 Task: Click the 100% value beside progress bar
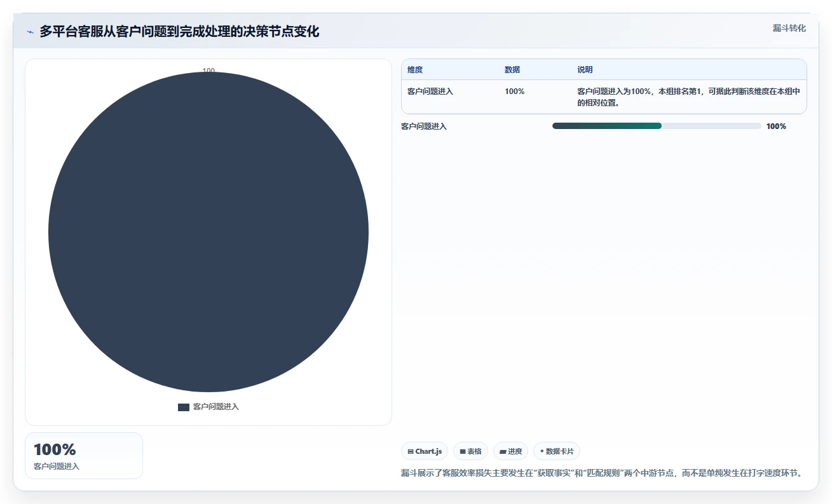[x=776, y=126]
